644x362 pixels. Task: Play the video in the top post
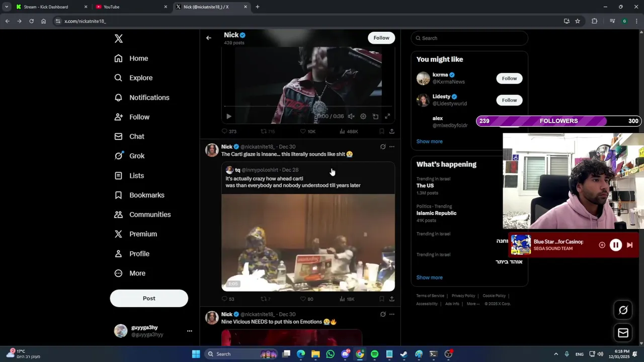point(229,116)
